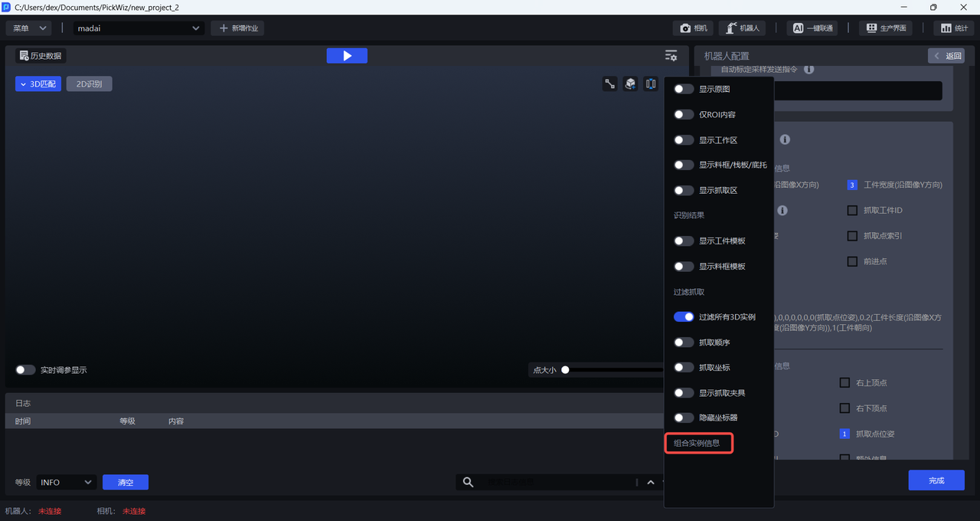The image size is (980, 521).
Task: Switch to the 2D识别 tab
Action: pyautogui.click(x=89, y=84)
